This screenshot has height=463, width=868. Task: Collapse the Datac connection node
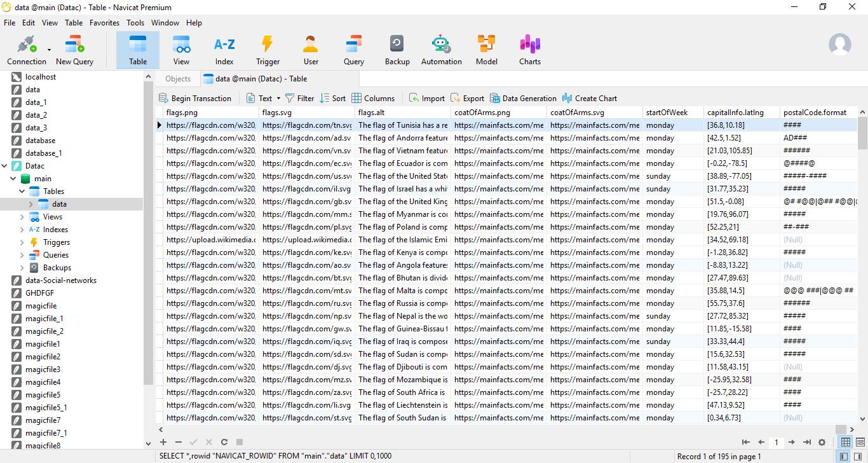(5, 166)
